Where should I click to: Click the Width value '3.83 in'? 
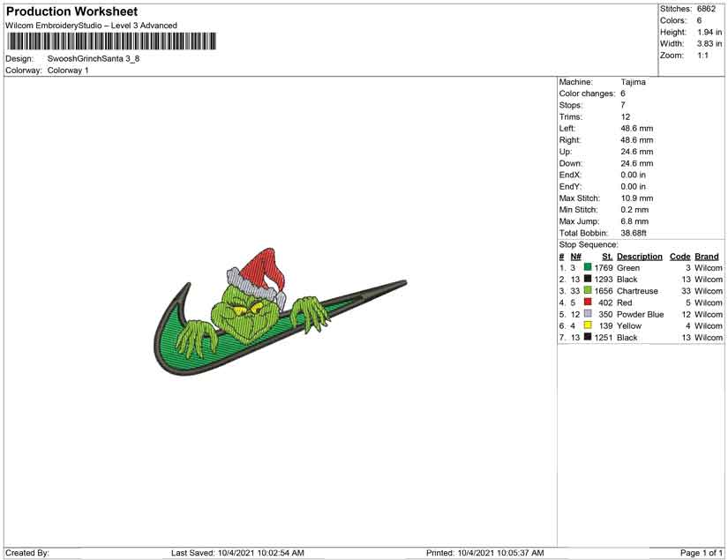(x=709, y=43)
